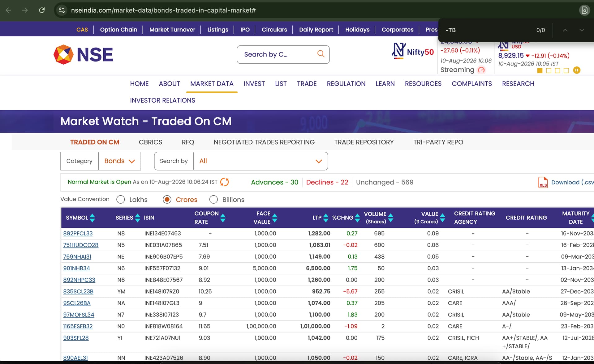Click the XLS download file icon
594x364 pixels.
pyautogui.click(x=543, y=182)
